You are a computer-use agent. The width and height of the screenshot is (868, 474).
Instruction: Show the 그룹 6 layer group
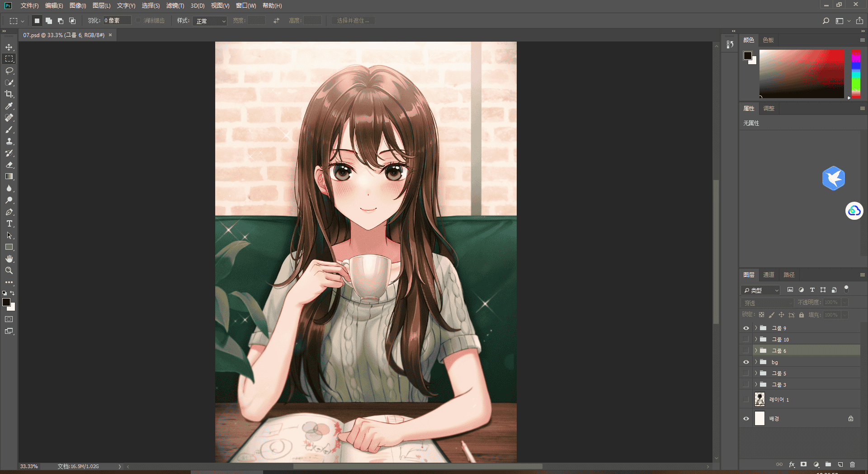point(746,351)
